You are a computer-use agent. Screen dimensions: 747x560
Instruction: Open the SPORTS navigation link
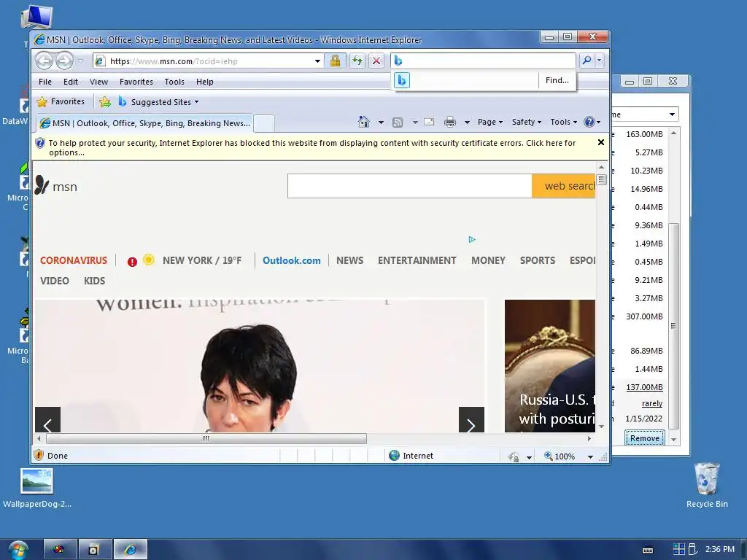538,260
